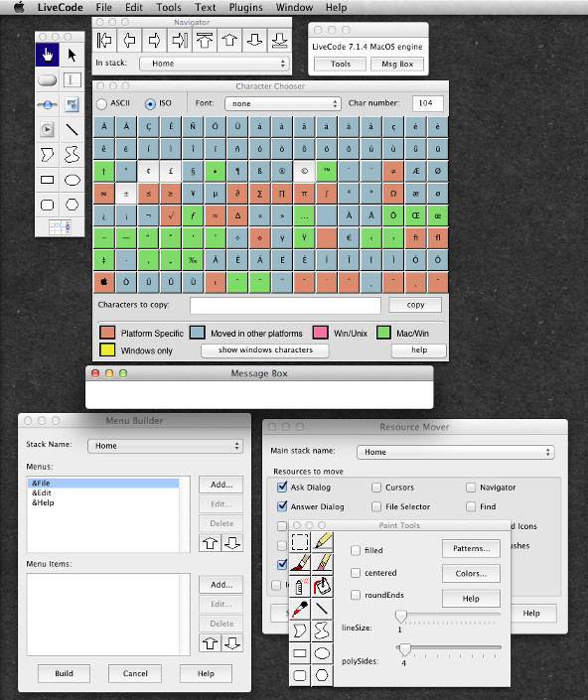Open the Menu Builder Stack Name dropdown
The width and height of the screenshot is (588, 700).
tap(165, 446)
